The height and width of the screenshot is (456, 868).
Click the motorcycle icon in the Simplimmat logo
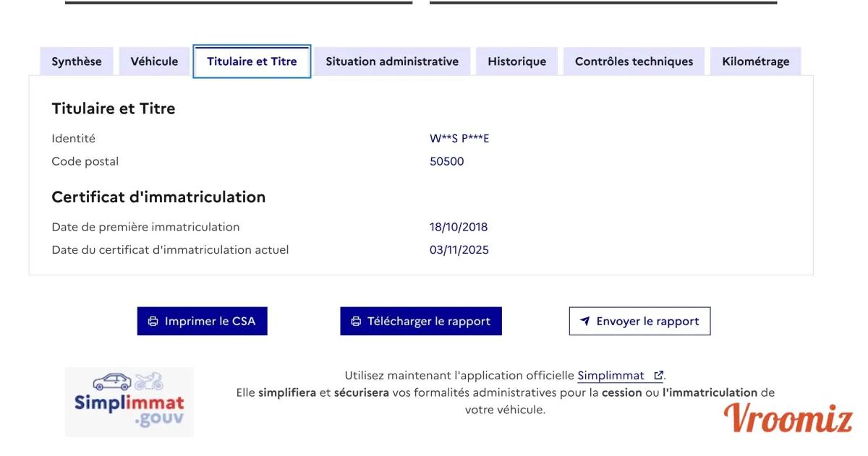(149, 381)
